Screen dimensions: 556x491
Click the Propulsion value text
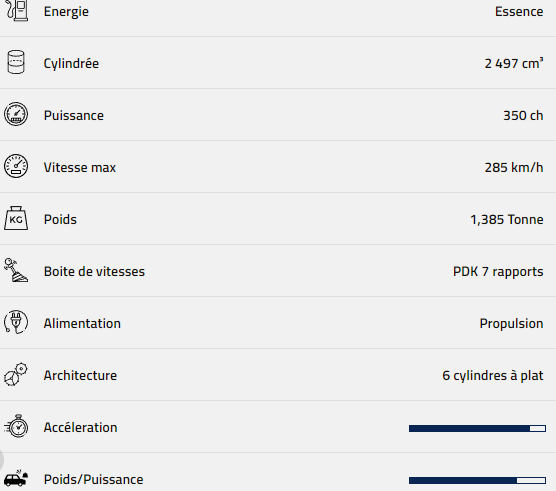[x=511, y=324]
